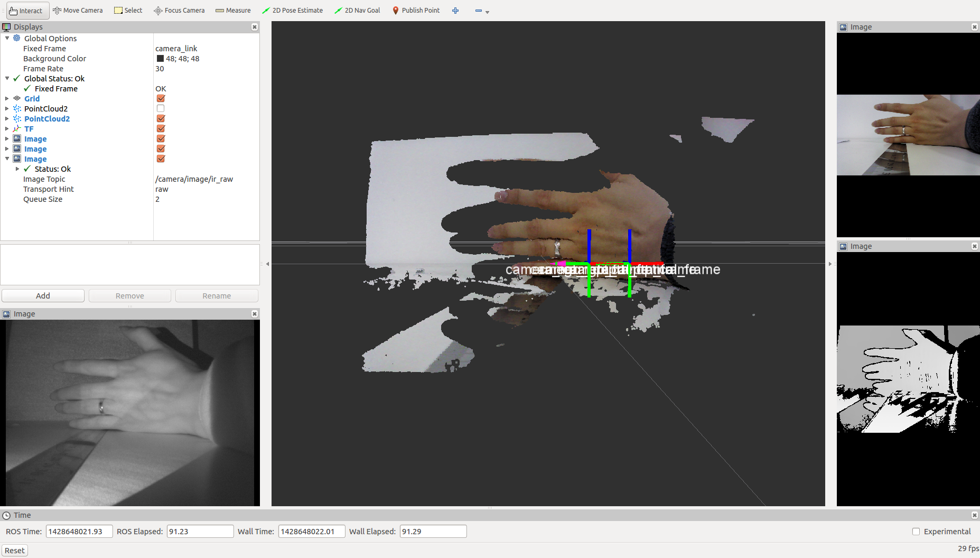Toggle the TF display checkbox

tap(161, 128)
